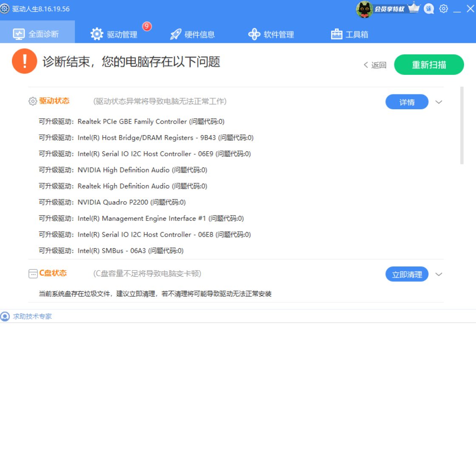Click the C盘状态 heading
476x459 pixels.
(x=53, y=273)
